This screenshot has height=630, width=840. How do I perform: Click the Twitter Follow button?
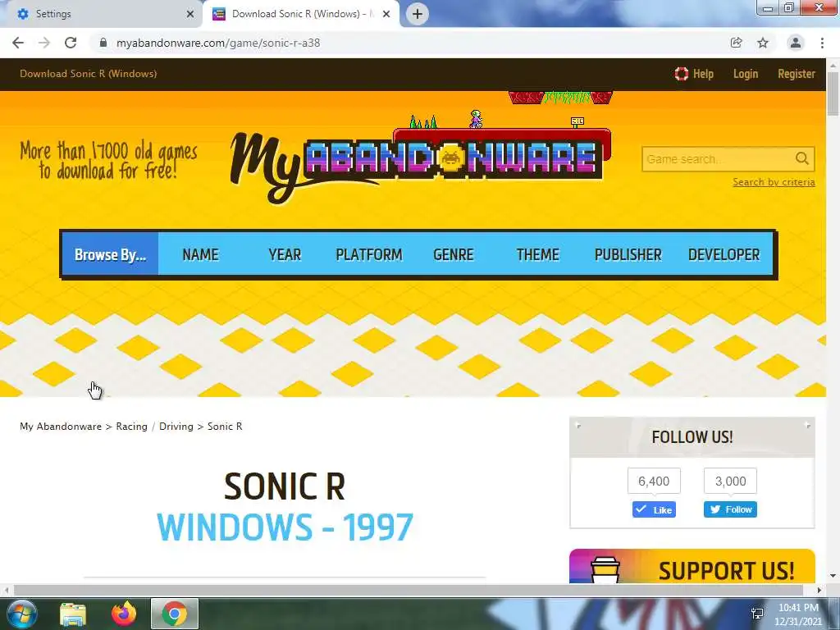[730, 509]
